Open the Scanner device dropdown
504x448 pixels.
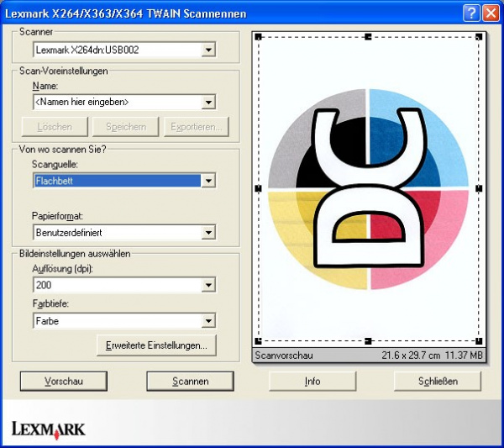(x=208, y=50)
